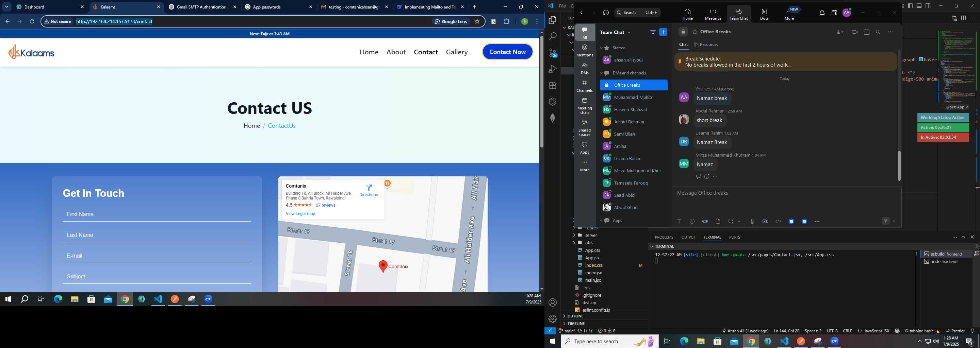Open Meetings in Zoom top bar

[713, 14]
